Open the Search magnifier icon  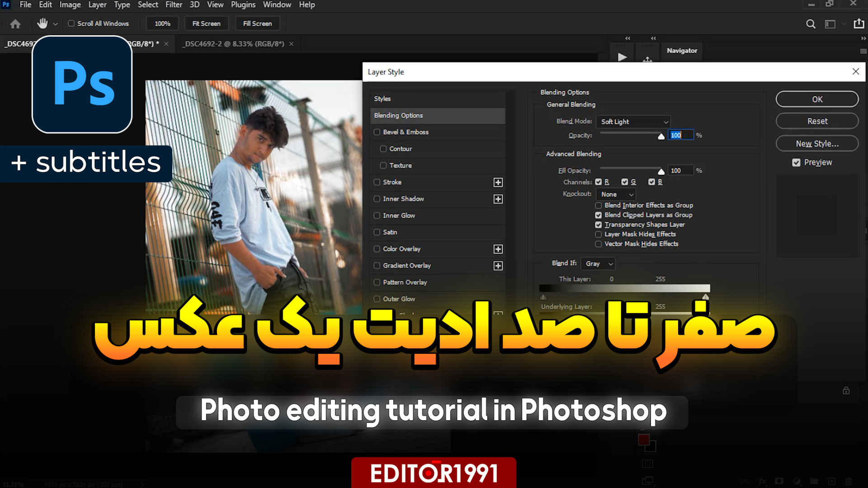click(x=811, y=24)
